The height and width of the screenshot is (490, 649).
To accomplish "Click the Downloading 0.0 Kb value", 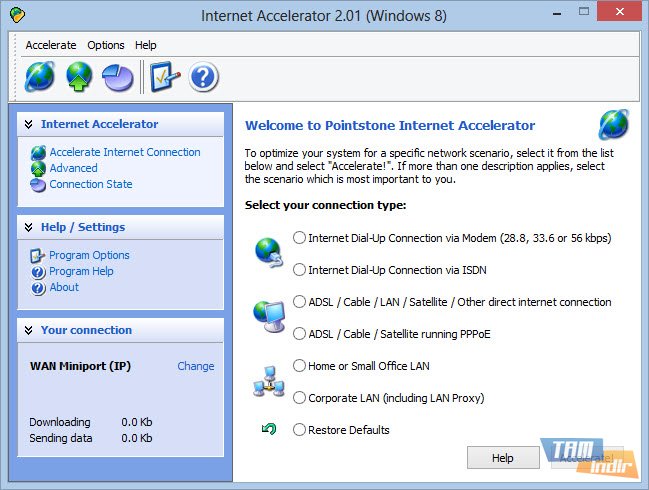I will (x=137, y=422).
